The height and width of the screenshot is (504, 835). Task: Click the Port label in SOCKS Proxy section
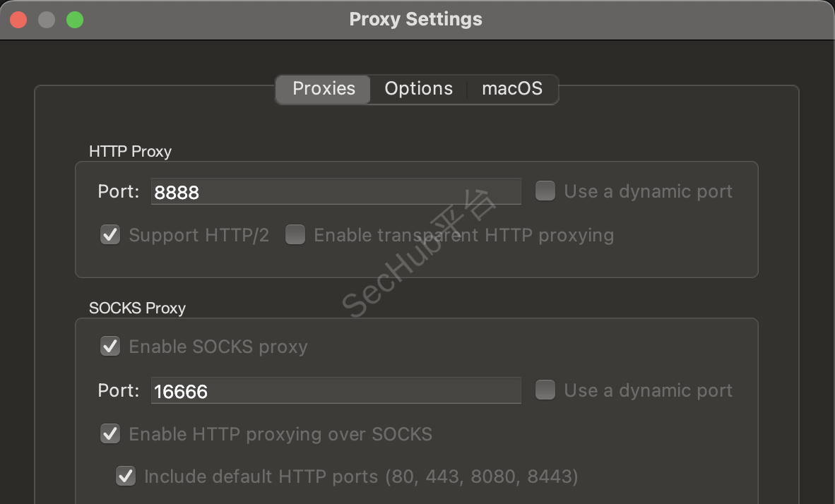[119, 390]
